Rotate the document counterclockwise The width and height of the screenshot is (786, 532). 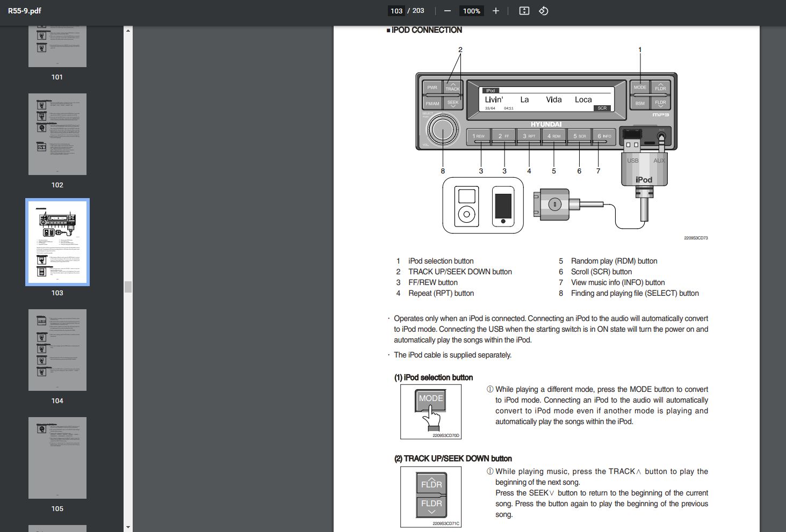pyautogui.click(x=543, y=10)
